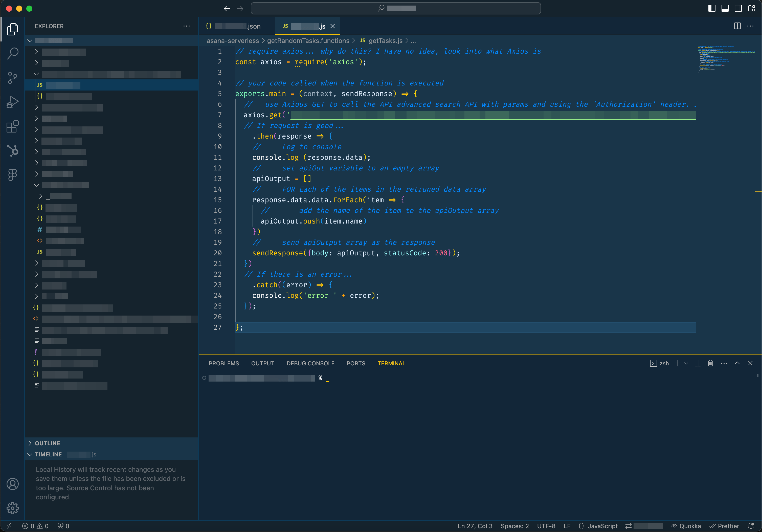Switch to the open .json editor tab
The height and width of the screenshot is (532, 762).
pyautogui.click(x=234, y=26)
